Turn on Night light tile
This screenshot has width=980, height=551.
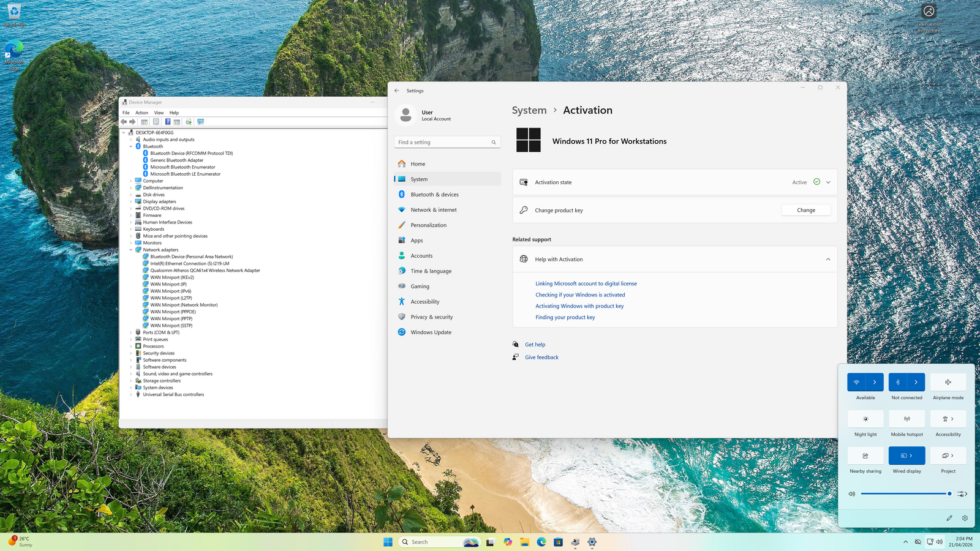(865, 419)
